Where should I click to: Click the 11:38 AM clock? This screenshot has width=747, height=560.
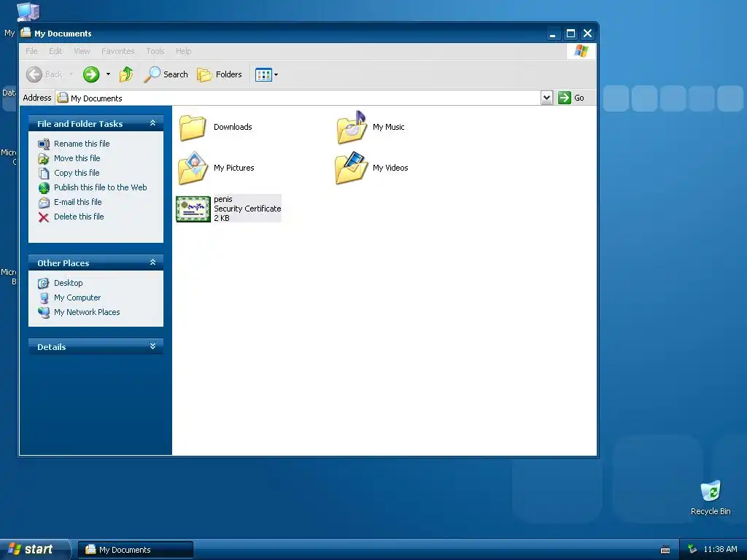pyautogui.click(x=720, y=549)
